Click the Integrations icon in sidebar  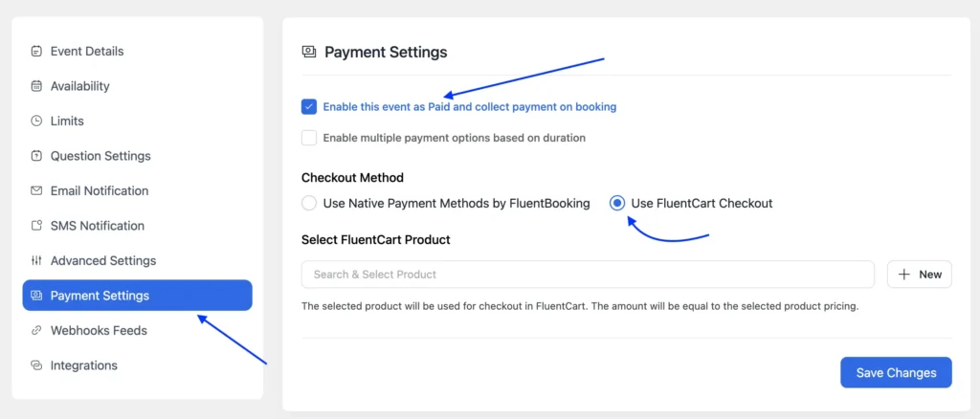tap(36, 365)
